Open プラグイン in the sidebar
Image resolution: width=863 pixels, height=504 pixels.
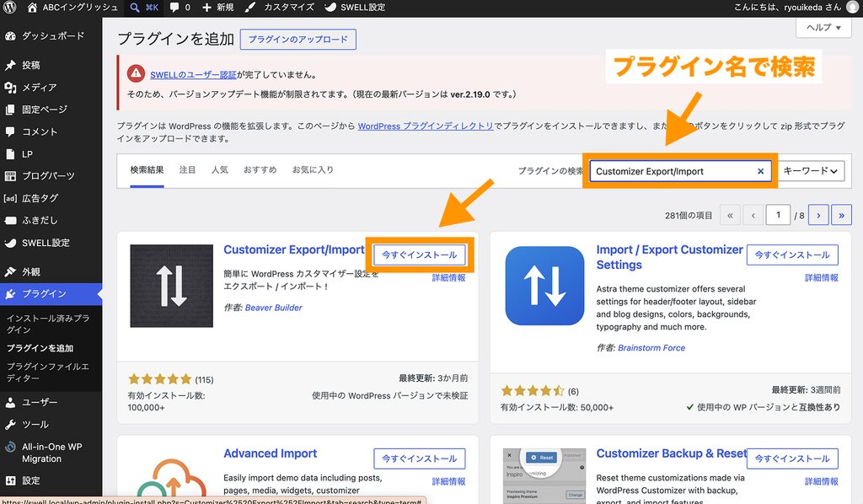coord(51,294)
